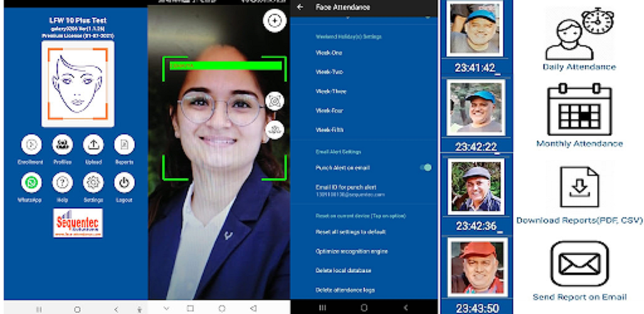Open the face thumbnail timed 23:42:36

pos(477,187)
